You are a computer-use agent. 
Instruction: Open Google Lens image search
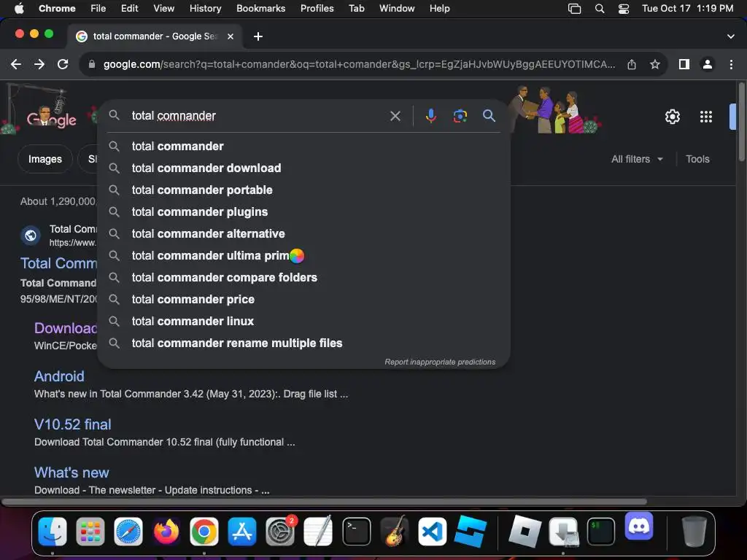pos(460,116)
